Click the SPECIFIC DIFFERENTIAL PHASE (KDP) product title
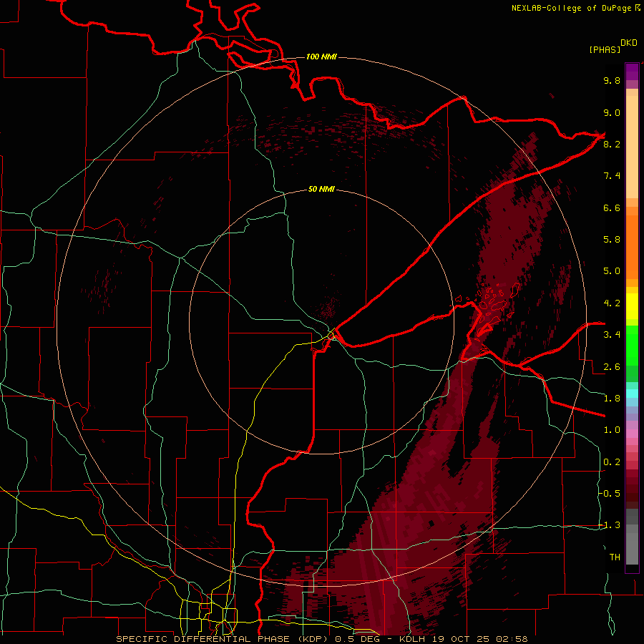This screenshot has width=644, height=644. pos(223,639)
